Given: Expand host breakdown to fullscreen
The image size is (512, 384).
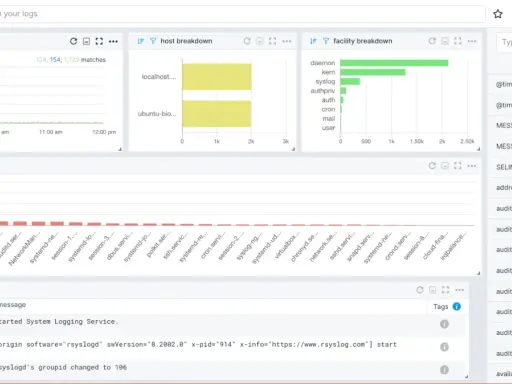Looking at the screenshot, I should pyautogui.click(x=272, y=41).
